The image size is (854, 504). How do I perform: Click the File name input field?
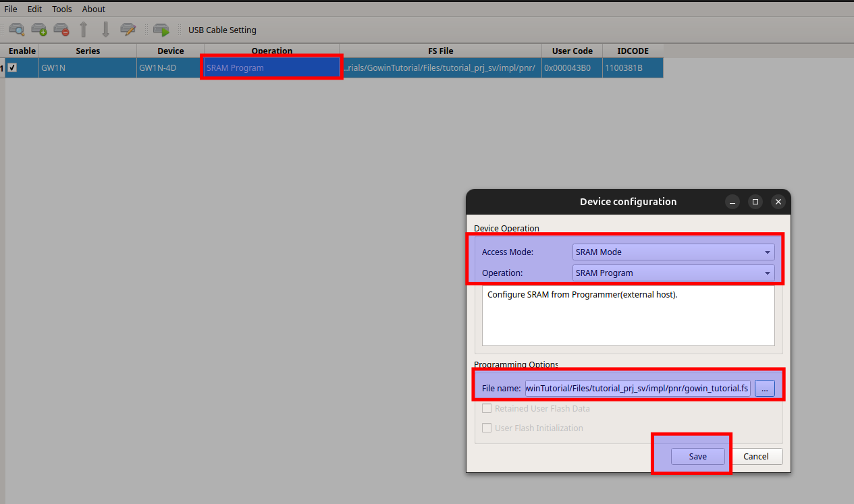pos(638,388)
